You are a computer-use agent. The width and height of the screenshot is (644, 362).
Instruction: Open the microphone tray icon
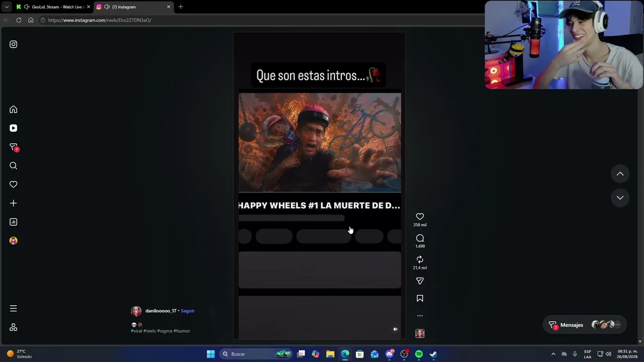575,354
